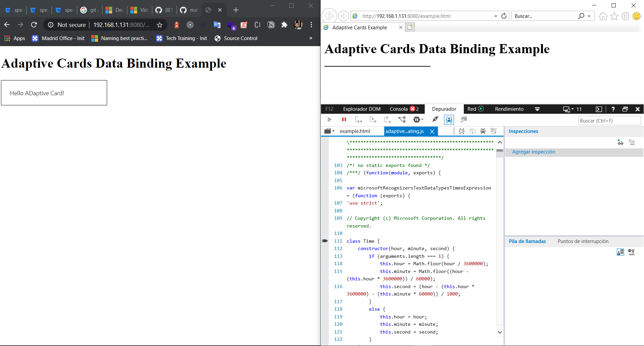This screenshot has width=644, height=346.
Task: Open the Puntos de interrupción panel
Action: (583, 241)
